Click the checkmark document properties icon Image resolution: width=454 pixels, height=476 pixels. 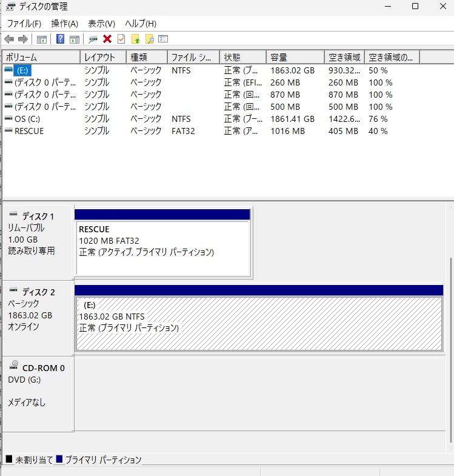(121, 39)
